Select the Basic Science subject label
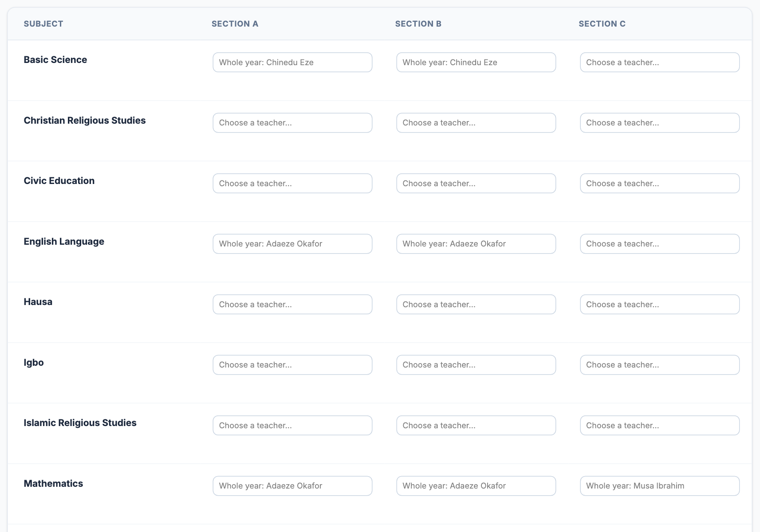This screenshot has width=760, height=532. coord(55,60)
